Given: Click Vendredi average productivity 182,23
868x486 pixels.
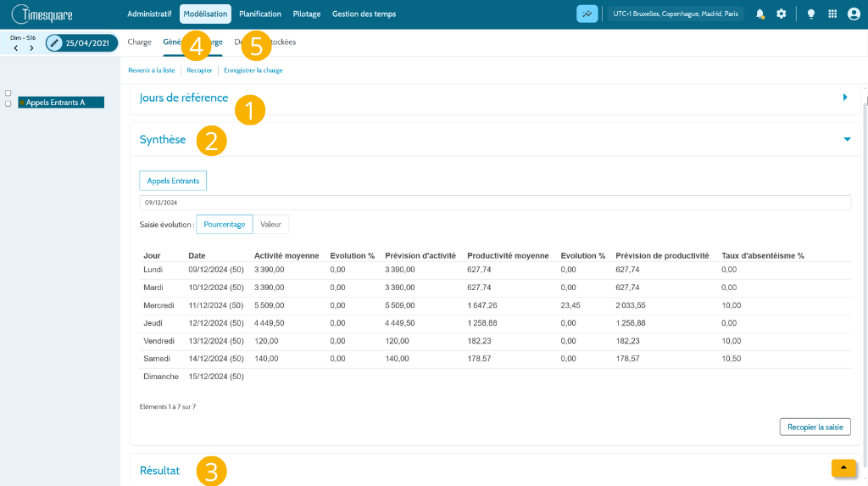Looking at the screenshot, I should point(480,341).
